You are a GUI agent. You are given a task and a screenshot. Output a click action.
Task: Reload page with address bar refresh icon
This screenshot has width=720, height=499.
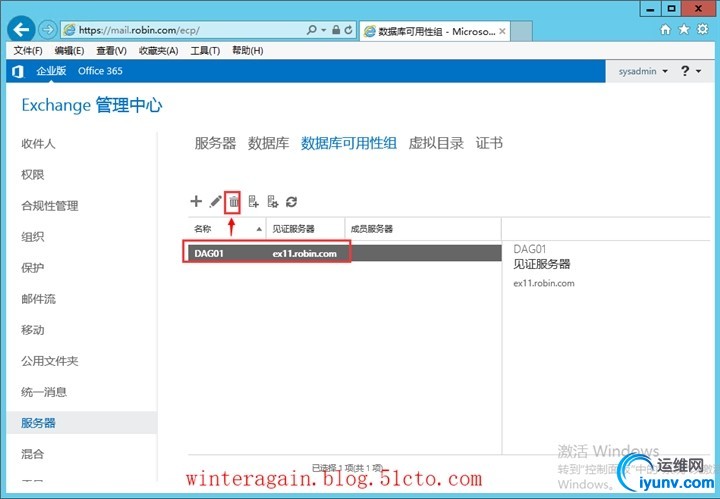tap(349, 30)
